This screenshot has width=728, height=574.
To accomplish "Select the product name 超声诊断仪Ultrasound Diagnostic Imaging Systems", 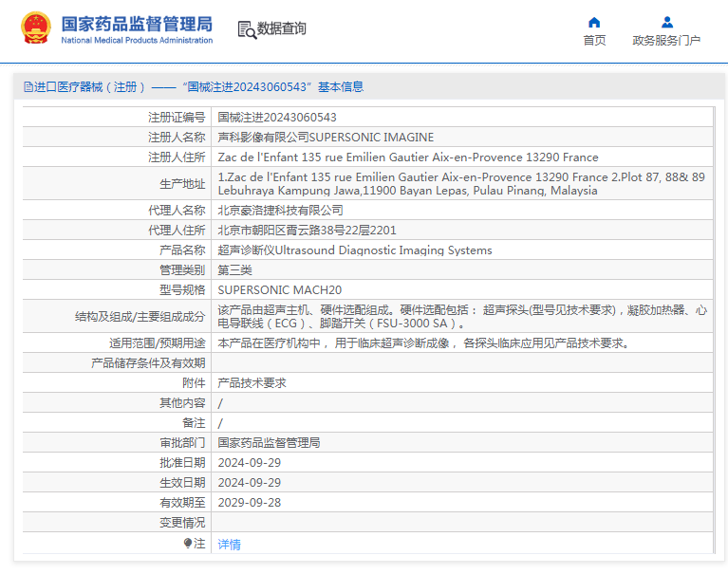I will point(355,250).
